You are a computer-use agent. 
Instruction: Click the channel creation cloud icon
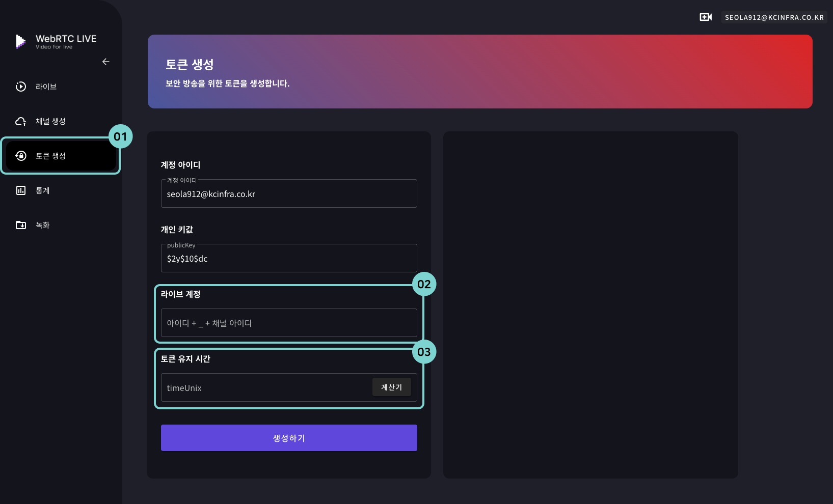point(21,121)
